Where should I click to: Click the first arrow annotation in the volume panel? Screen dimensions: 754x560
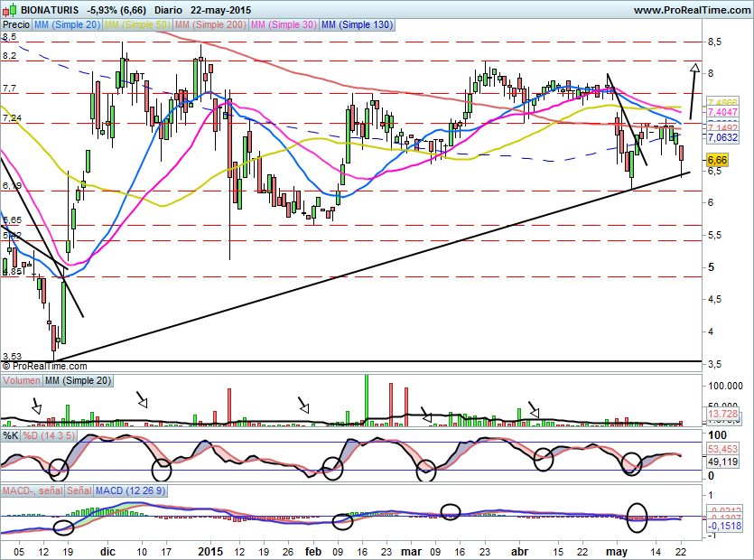click(x=35, y=406)
